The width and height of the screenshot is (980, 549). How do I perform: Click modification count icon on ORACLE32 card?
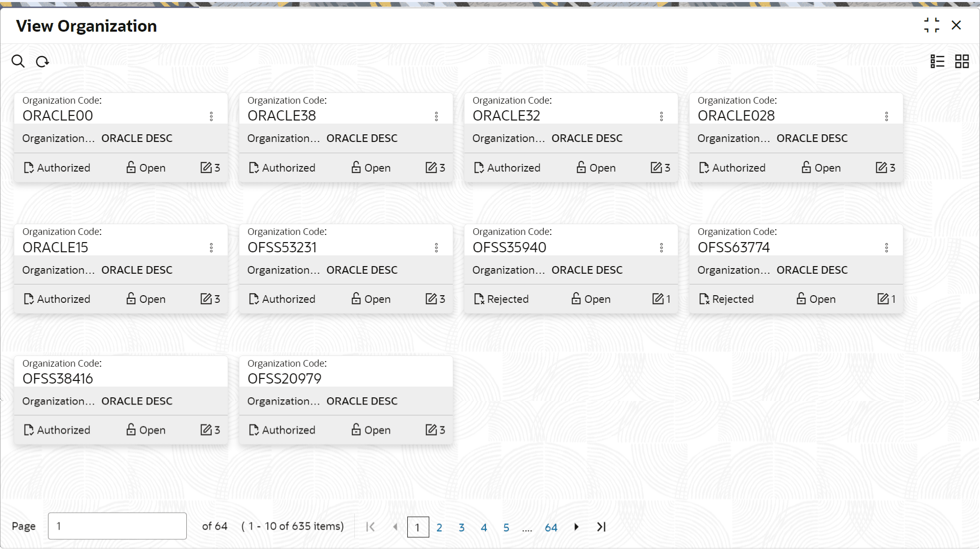[x=656, y=167]
